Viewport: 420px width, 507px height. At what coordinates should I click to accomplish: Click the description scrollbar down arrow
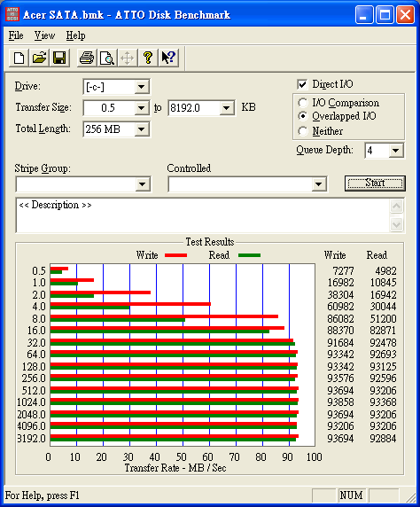(x=397, y=224)
